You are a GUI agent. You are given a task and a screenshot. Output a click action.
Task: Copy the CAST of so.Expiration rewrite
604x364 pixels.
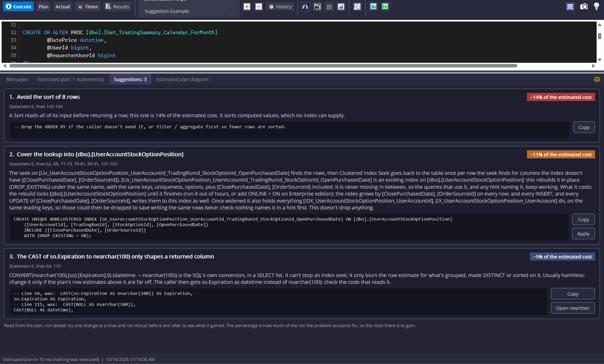(572, 294)
